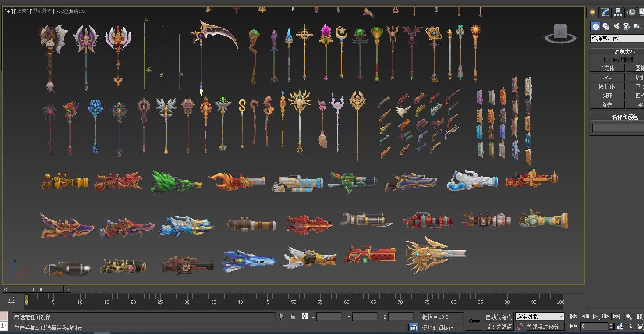Step time slider right with arrow
This screenshot has width=644, height=334.
[67, 289]
